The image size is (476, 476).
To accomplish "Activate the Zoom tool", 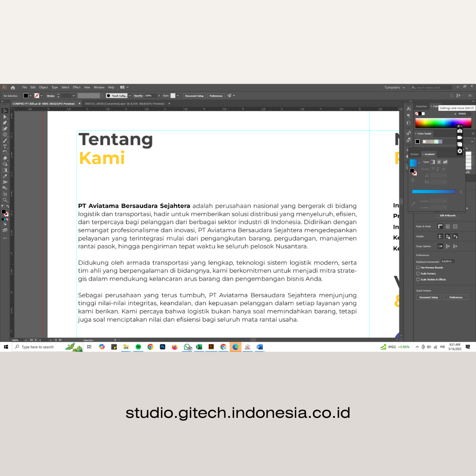I will pyautogui.click(x=5, y=200).
